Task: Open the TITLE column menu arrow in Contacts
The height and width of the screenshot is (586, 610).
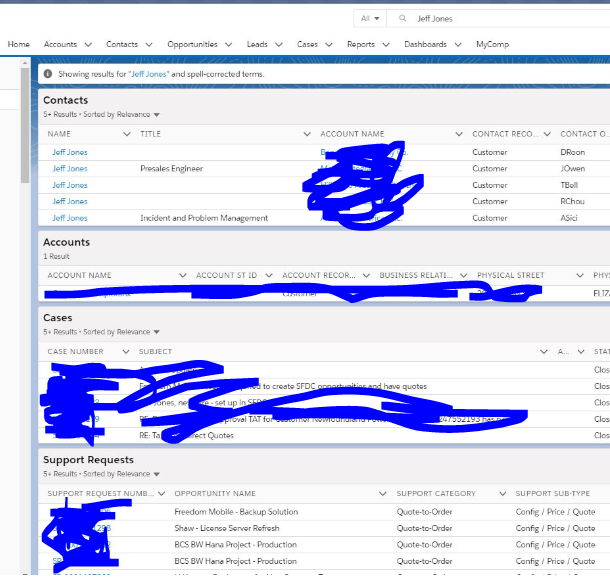Action: (x=307, y=134)
